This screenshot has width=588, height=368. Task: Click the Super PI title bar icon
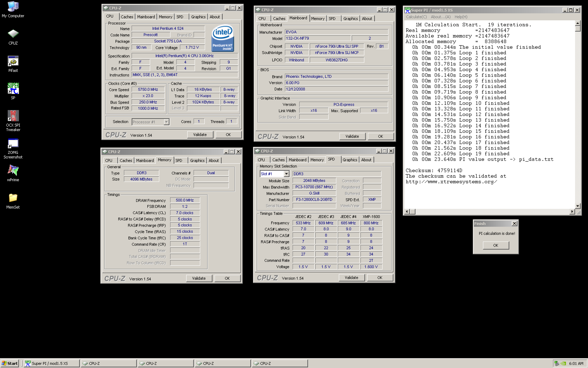pos(407,10)
